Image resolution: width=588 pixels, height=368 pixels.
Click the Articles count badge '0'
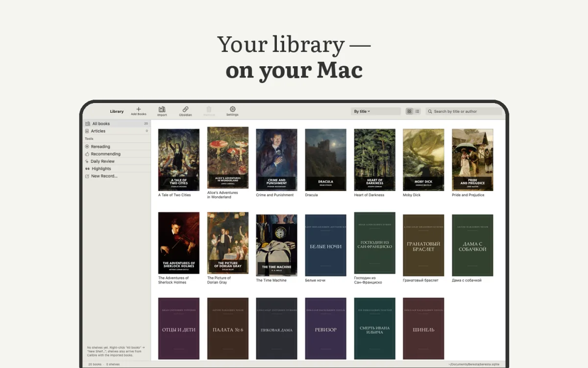(x=147, y=131)
